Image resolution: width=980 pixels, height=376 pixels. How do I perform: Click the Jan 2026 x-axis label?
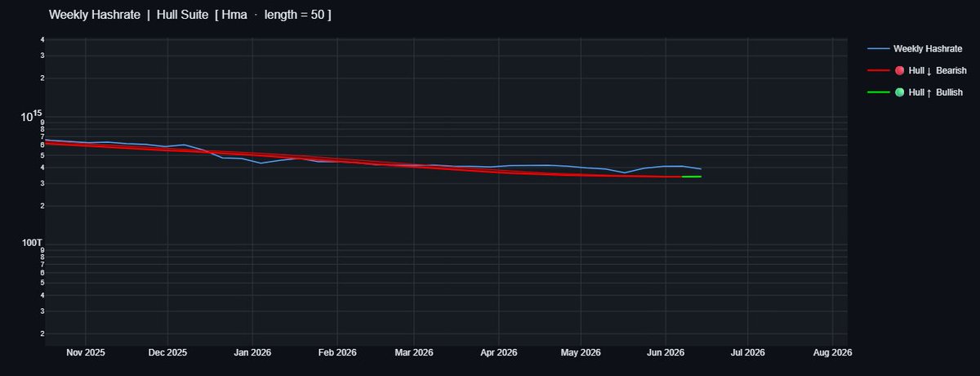pyautogui.click(x=252, y=353)
